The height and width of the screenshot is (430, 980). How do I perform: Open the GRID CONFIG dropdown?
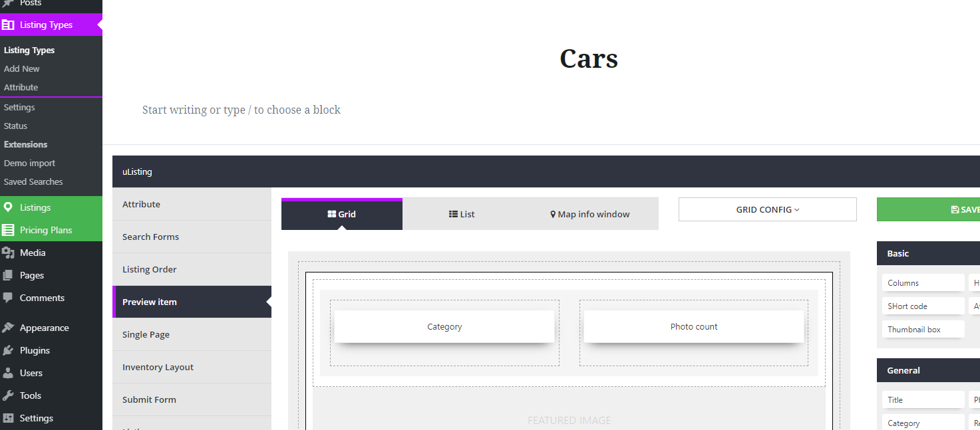767,209
